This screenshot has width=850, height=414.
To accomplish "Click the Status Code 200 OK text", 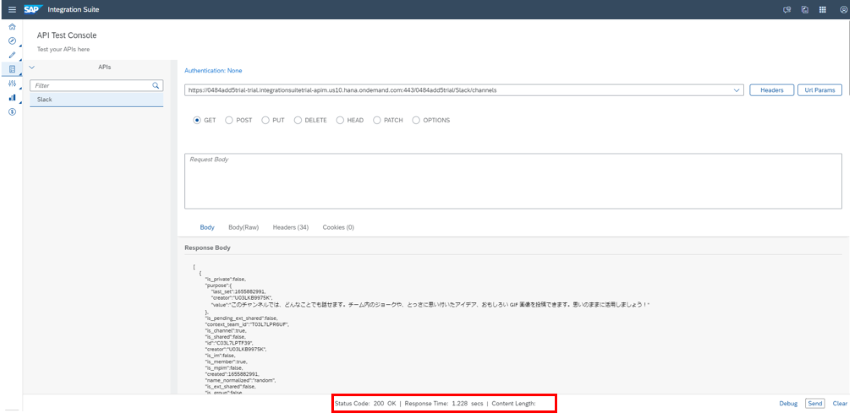I will coord(365,404).
